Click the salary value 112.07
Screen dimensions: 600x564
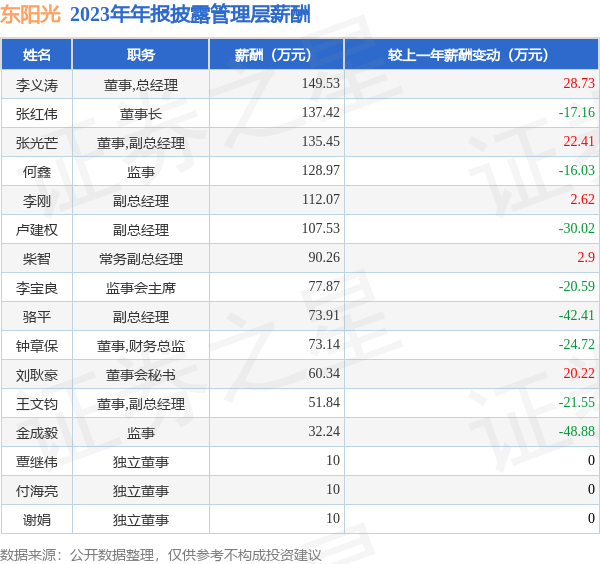(321, 199)
